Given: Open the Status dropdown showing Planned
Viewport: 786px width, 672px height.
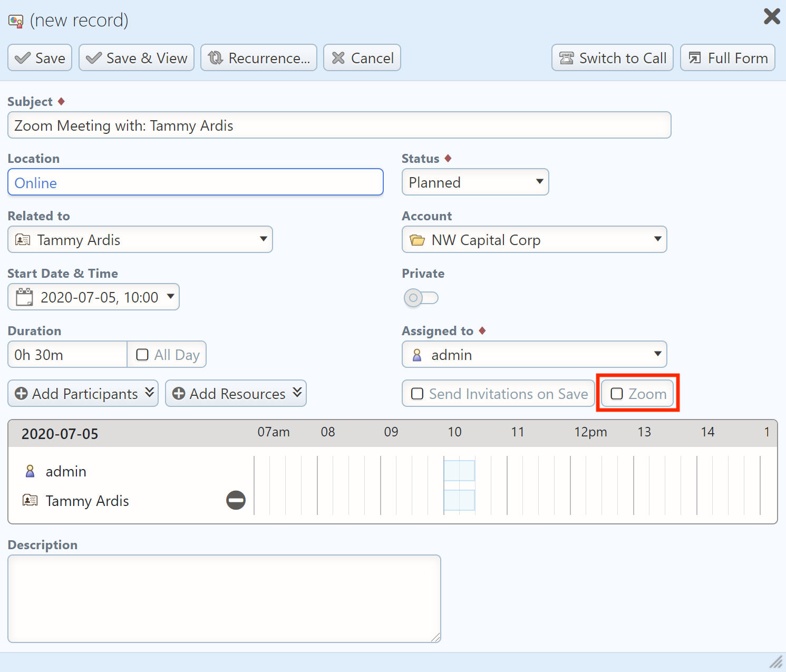Looking at the screenshot, I should [476, 182].
